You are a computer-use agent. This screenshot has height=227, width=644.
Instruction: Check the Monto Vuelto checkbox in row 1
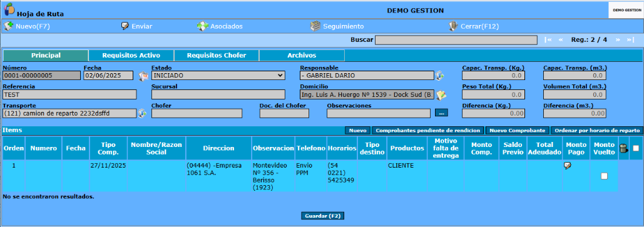point(604,176)
